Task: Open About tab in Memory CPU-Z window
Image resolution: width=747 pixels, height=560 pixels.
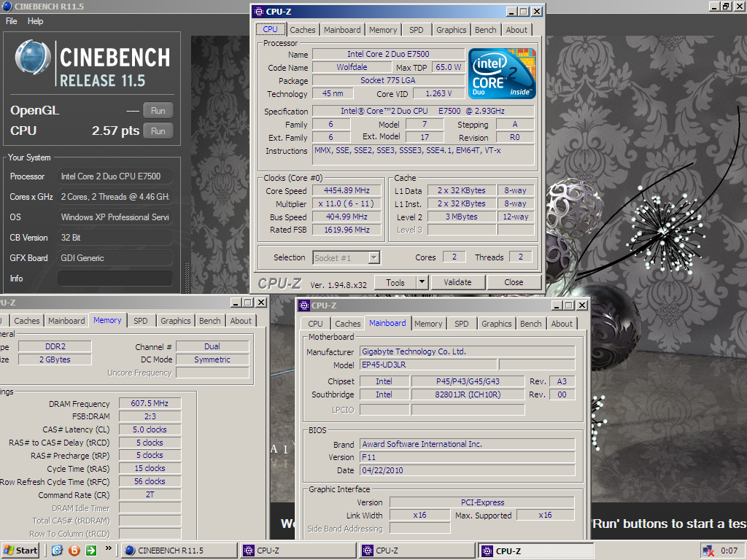Action: pyautogui.click(x=241, y=321)
